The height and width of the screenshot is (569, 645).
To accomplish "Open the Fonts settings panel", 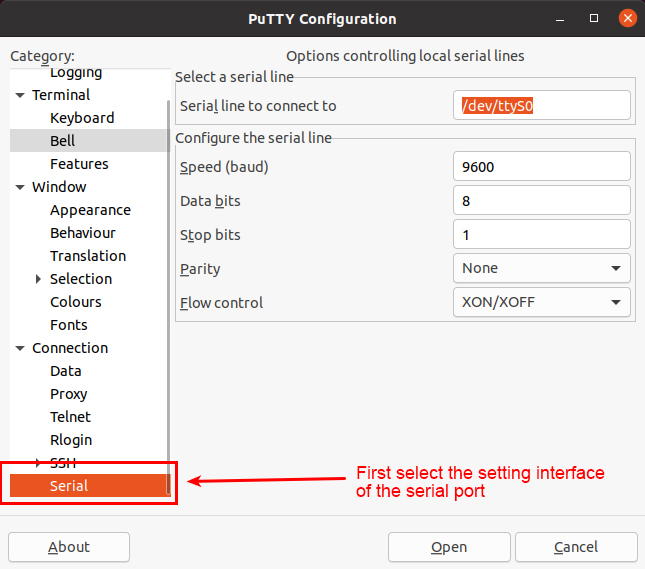I will click(69, 325).
